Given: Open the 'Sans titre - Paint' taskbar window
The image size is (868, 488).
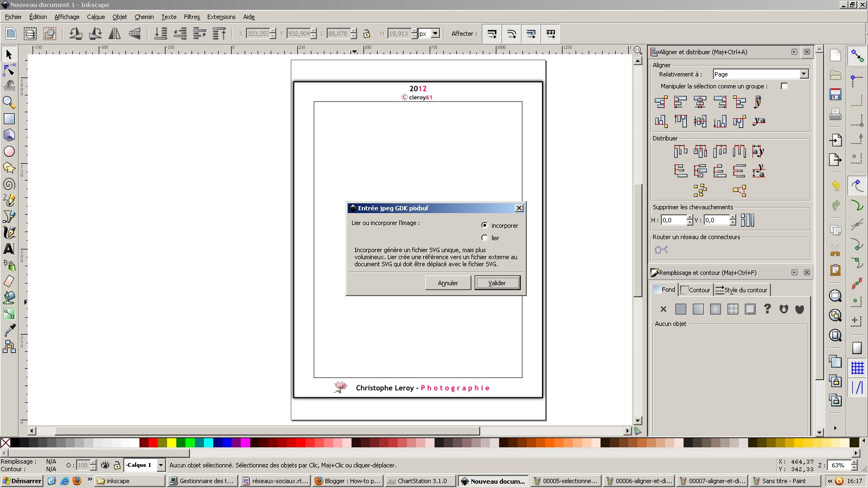Looking at the screenshot, I should click(x=783, y=481).
